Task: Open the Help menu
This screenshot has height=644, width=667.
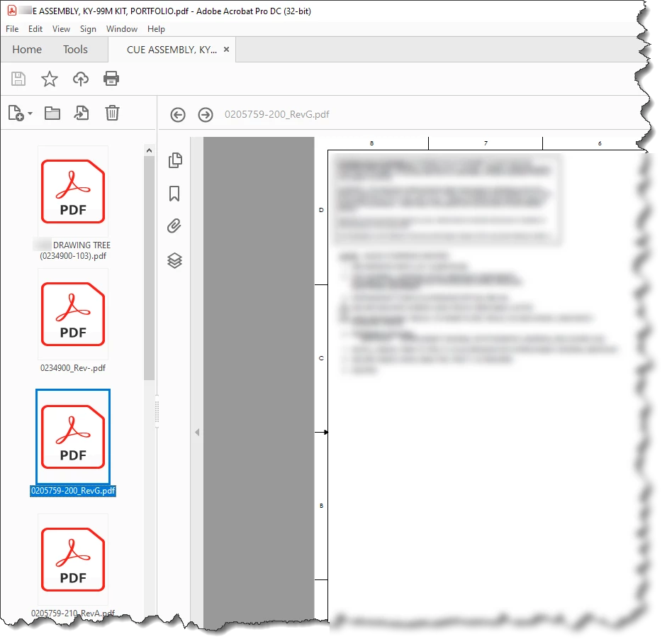Action: pyautogui.click(x=156, y=29)
